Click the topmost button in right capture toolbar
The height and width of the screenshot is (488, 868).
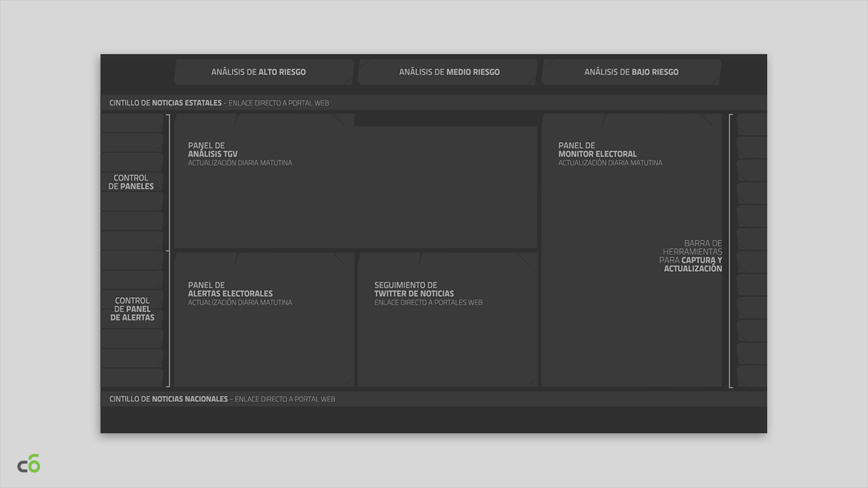[752, 124]
